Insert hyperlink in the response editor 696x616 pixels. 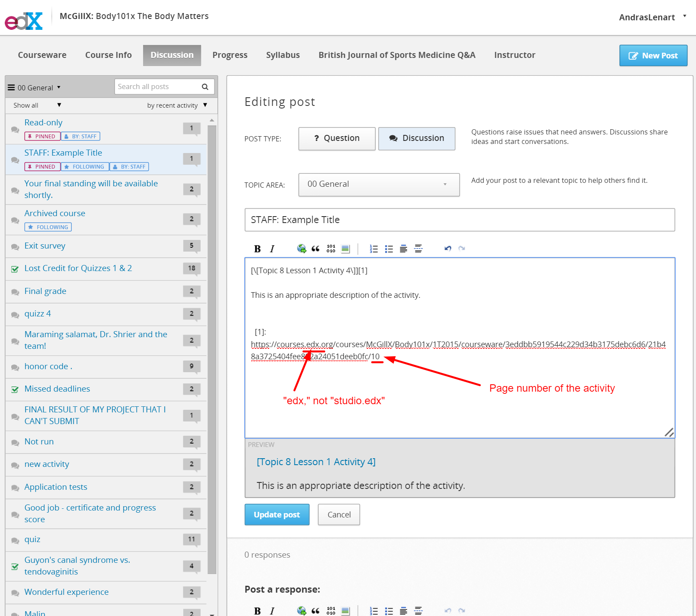click(x=301, y=611)
